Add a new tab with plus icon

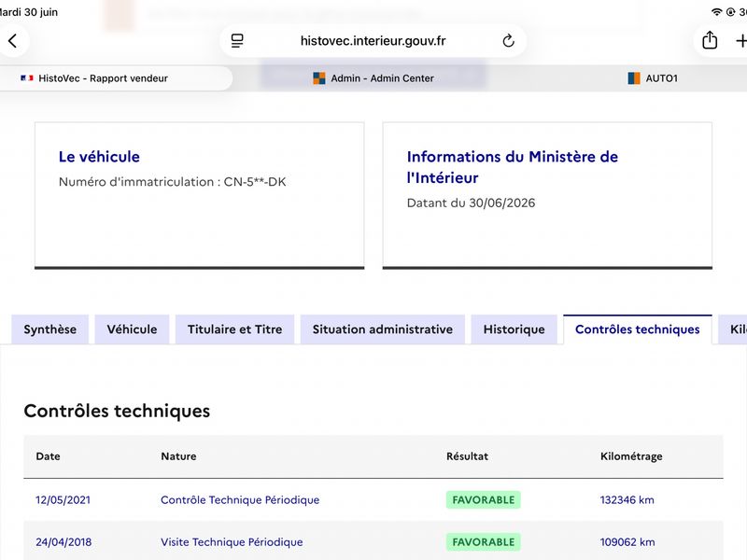click(741, 41)
